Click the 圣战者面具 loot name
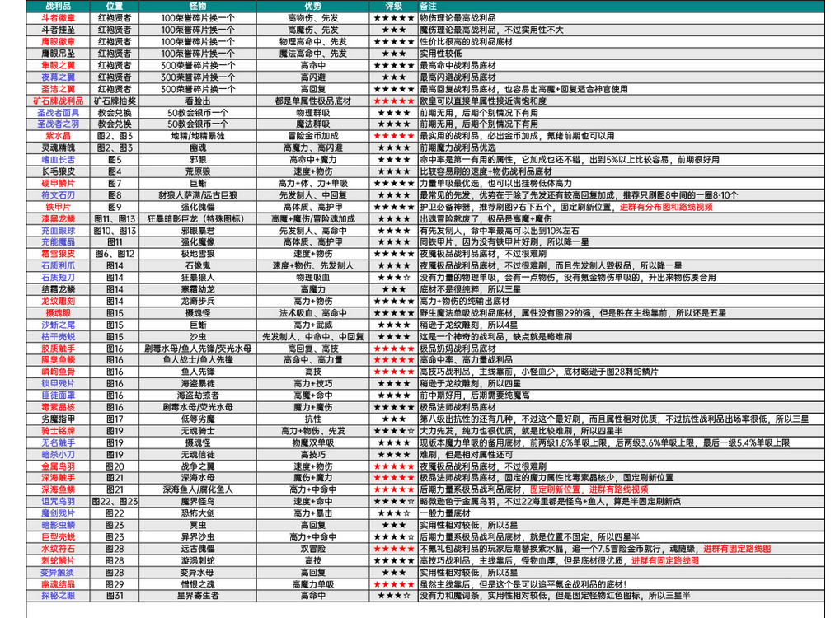The width and height of the screenshot is (840, 618). click(58, 112)
